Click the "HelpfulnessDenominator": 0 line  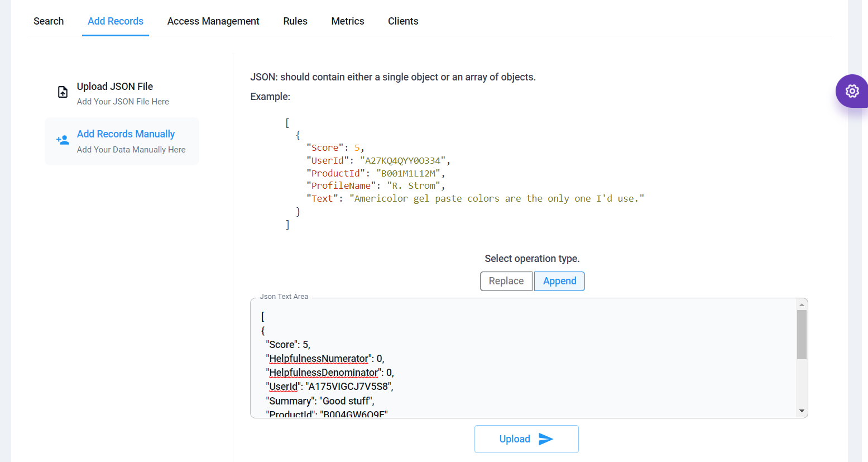[x=330, y=373]
